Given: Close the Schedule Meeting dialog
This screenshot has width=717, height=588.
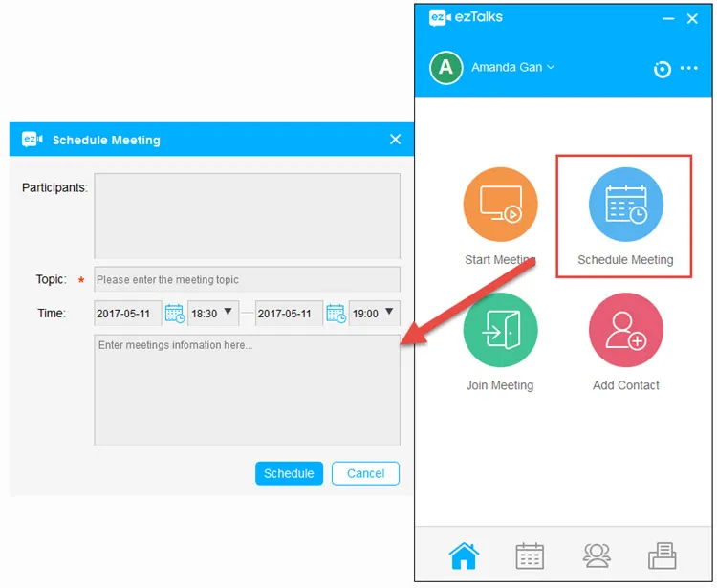Looking at the screenshot, I should [395, 140].
